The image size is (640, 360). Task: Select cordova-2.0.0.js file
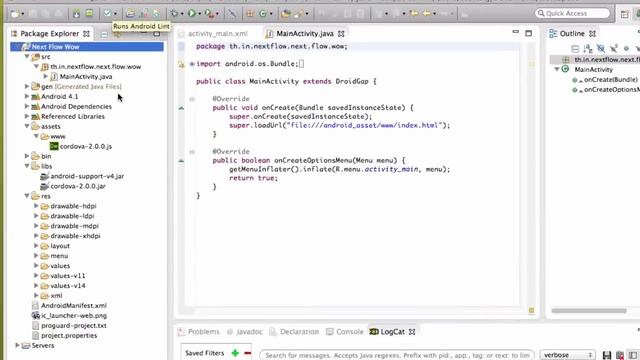pos(81,146)
